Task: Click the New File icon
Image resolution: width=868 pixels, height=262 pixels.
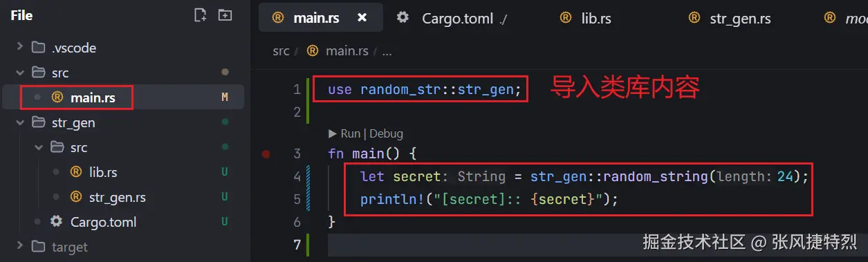Action: 201,15
